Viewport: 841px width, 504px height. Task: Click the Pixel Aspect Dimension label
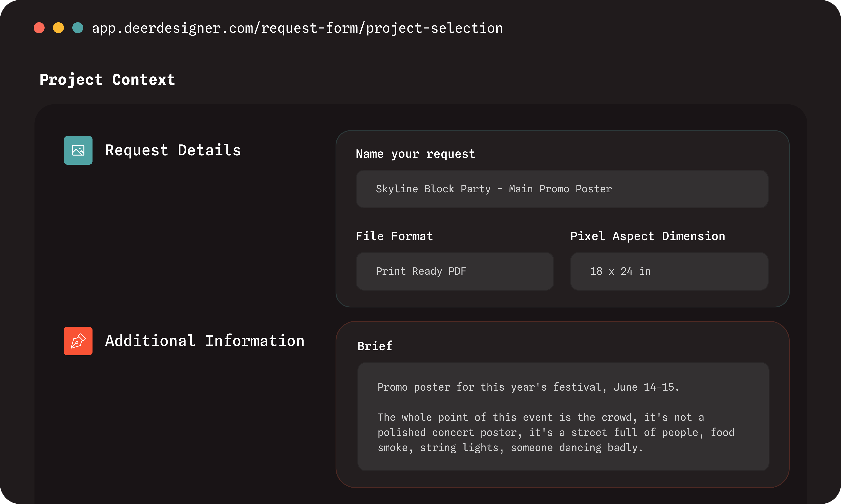click(648, 236)
